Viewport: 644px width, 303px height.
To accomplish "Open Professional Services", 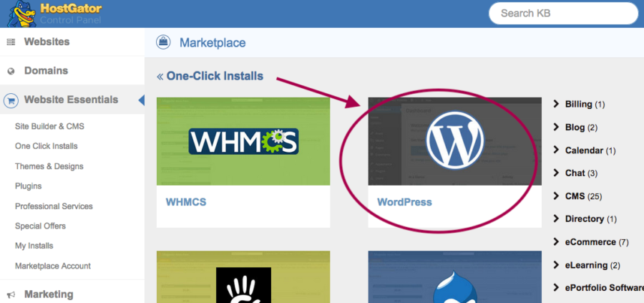I will [x=54, y=206].
